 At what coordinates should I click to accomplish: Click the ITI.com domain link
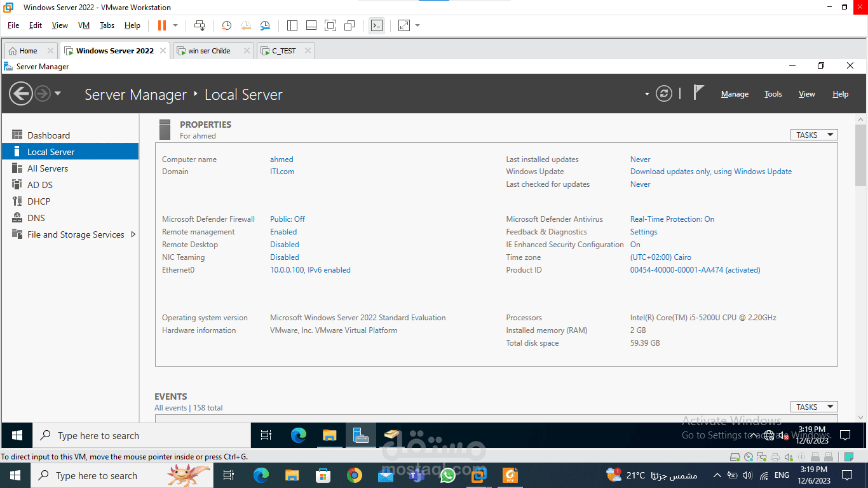coord(282,172)
